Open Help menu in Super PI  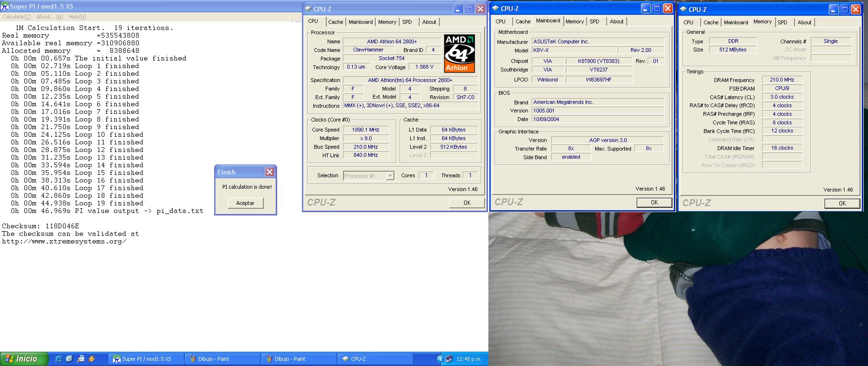[77, 17]
